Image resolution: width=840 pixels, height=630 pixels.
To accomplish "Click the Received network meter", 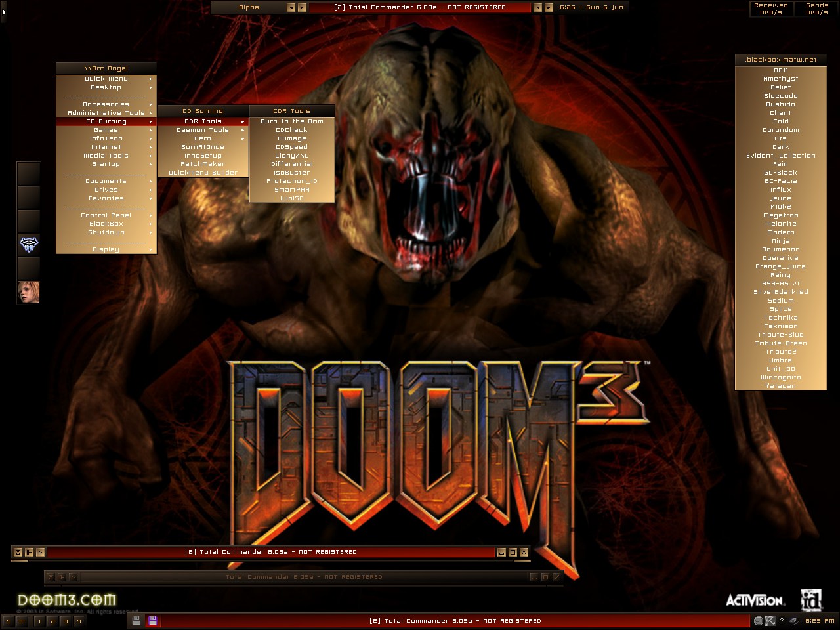I will [x=771, y=9].
